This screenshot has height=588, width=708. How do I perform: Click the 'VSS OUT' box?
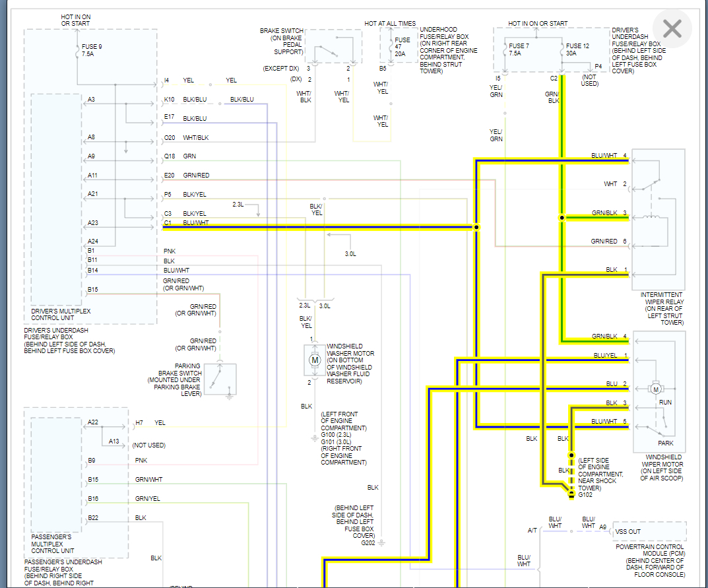pos(650,531)
